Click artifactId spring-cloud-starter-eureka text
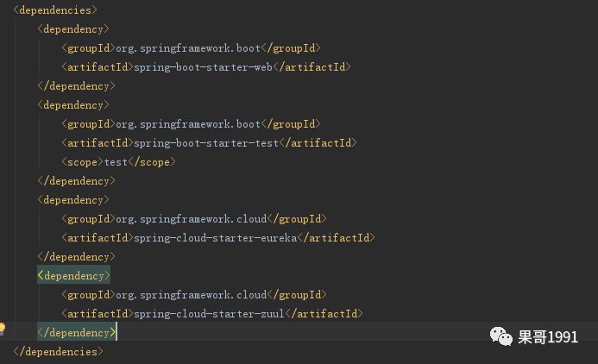 (x=218, y=238)
